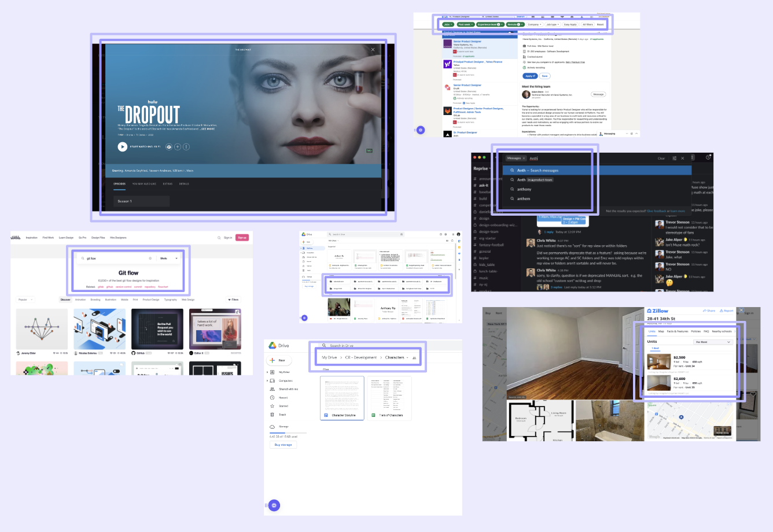Click Sign in on Dribbble

tap(228, 238)
